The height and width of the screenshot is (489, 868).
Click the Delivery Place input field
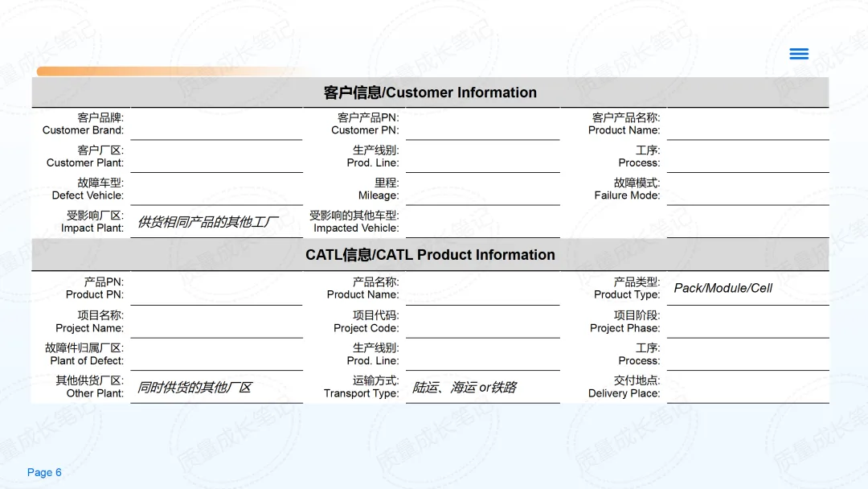click(x=748, y=387)
